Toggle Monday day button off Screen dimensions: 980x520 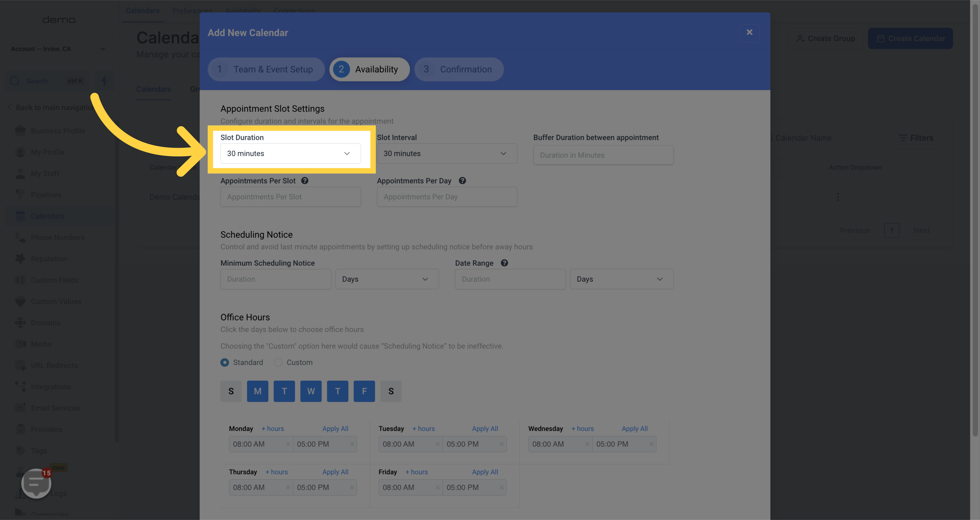257,391
